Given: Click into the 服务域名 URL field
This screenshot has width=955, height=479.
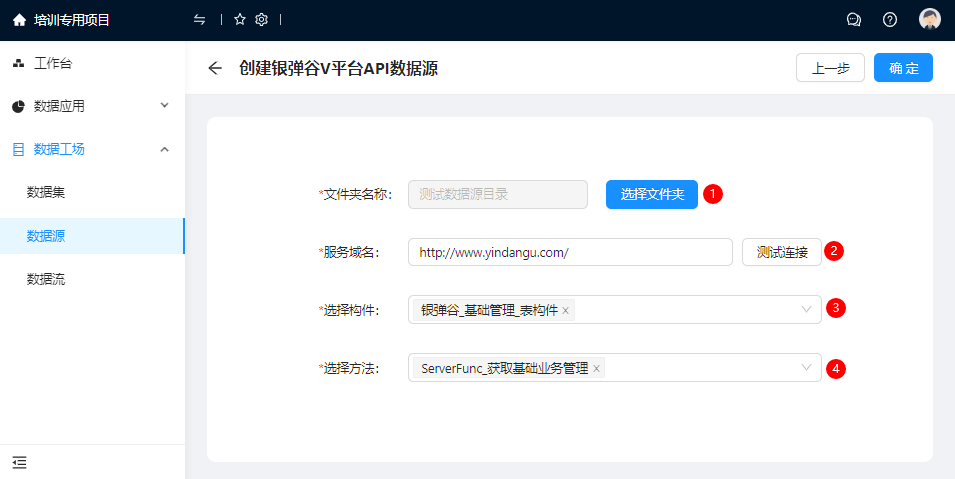Looking at the screenshot, I should point(570,252).
